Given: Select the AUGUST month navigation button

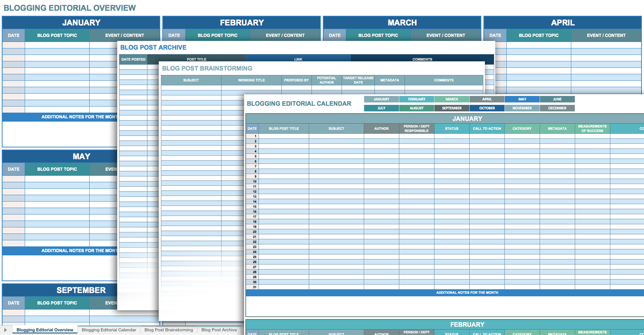Looking at the screenshot, I should pos(417,108).
